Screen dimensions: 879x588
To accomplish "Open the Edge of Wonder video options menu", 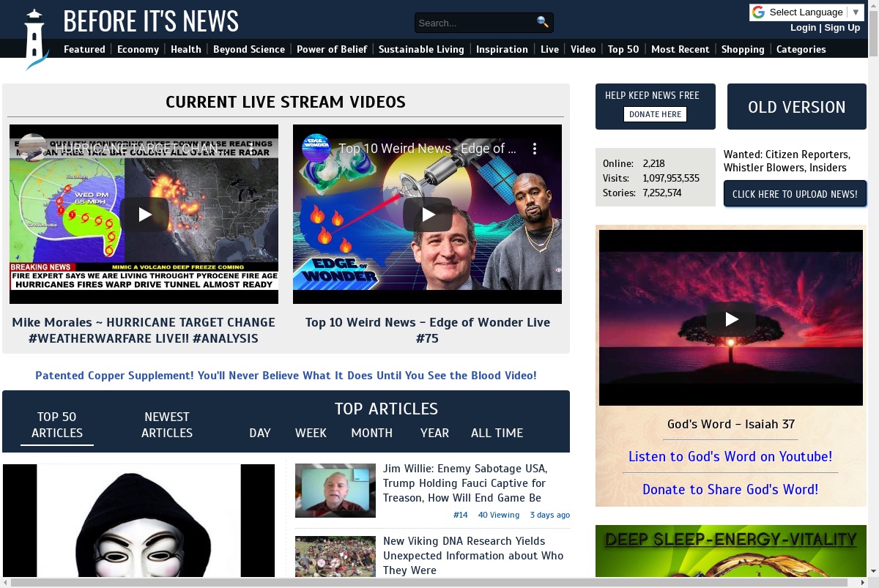I will 535,149.
